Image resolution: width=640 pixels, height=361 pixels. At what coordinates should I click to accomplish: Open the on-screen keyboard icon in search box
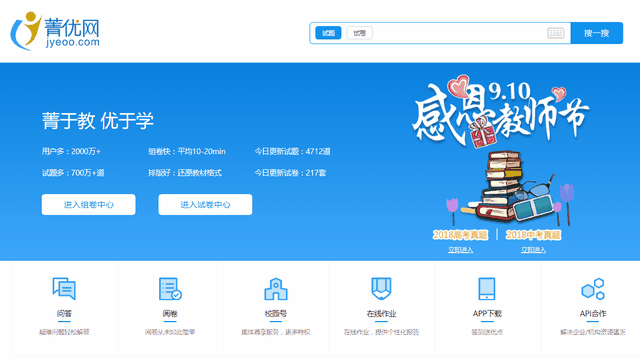pyautogui.click(x=555, y=33)
